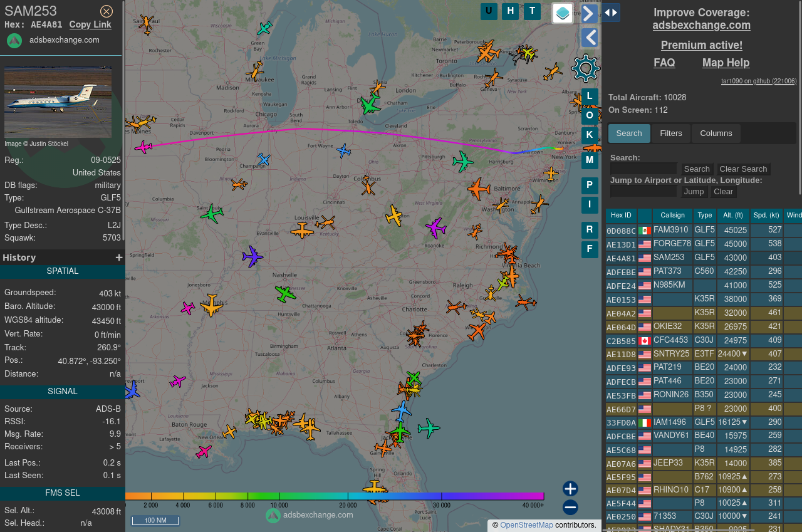Open the FAQ link
Screen dimensions: 802x532
664,63
